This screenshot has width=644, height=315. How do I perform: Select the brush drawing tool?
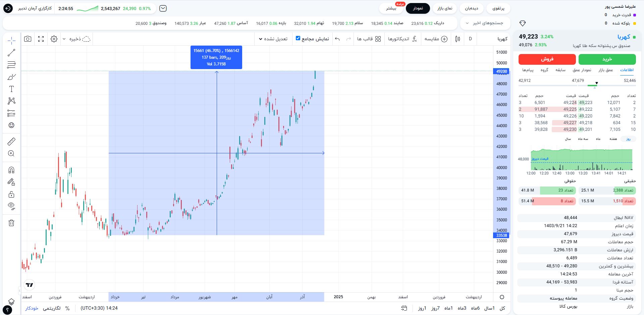(x=11, y=77)
